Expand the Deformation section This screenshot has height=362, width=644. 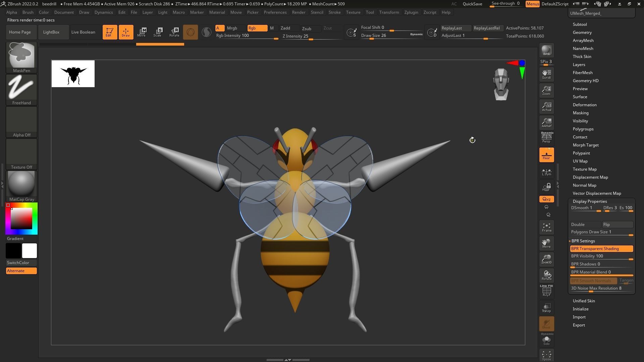point(584,105)
